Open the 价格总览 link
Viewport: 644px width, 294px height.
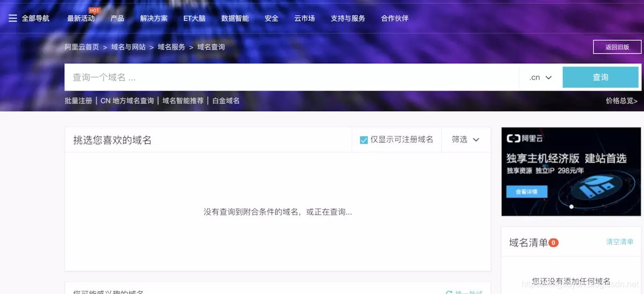[621, 101]
